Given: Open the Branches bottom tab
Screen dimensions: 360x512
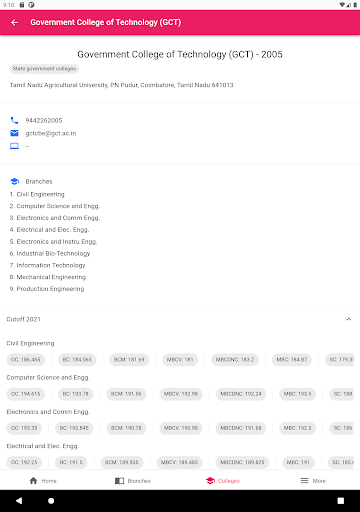Looking at the screenshot, I should point(133,481).
